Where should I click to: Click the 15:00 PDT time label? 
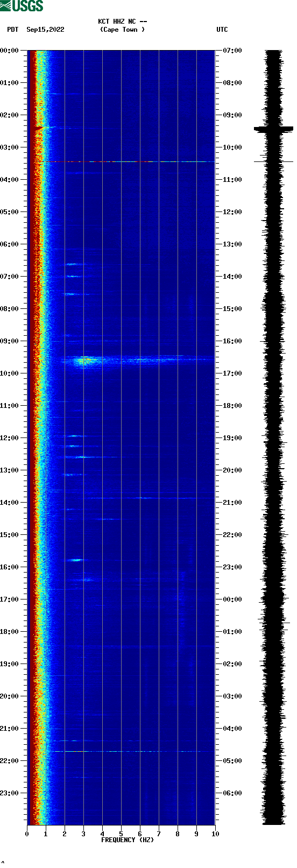point(10,535)
